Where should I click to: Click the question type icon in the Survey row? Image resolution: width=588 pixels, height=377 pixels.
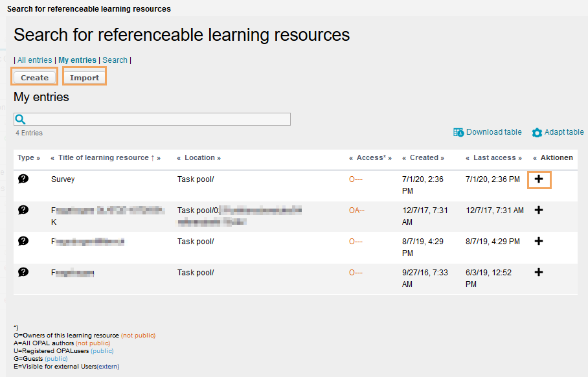pos(23,179)
